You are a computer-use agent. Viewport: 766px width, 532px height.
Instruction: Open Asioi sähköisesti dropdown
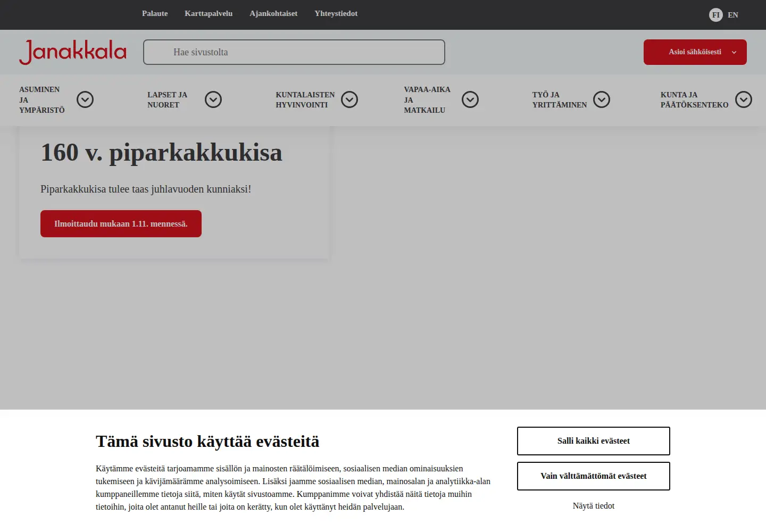[695, 52]
